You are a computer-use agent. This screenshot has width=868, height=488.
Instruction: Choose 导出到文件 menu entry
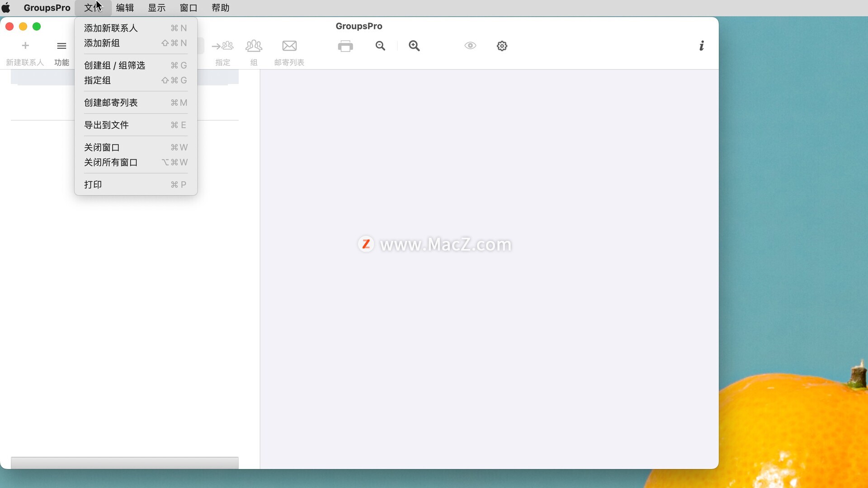pyautogui.click(x=136, y=125)
